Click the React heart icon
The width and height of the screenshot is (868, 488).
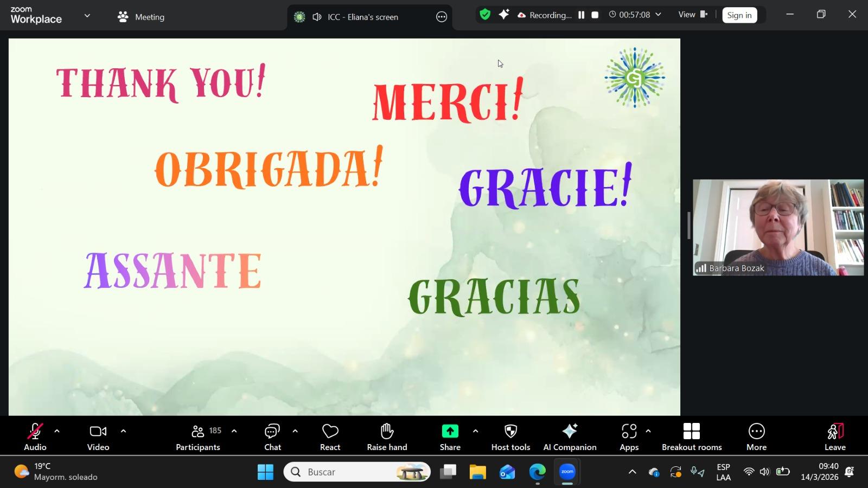330,436
